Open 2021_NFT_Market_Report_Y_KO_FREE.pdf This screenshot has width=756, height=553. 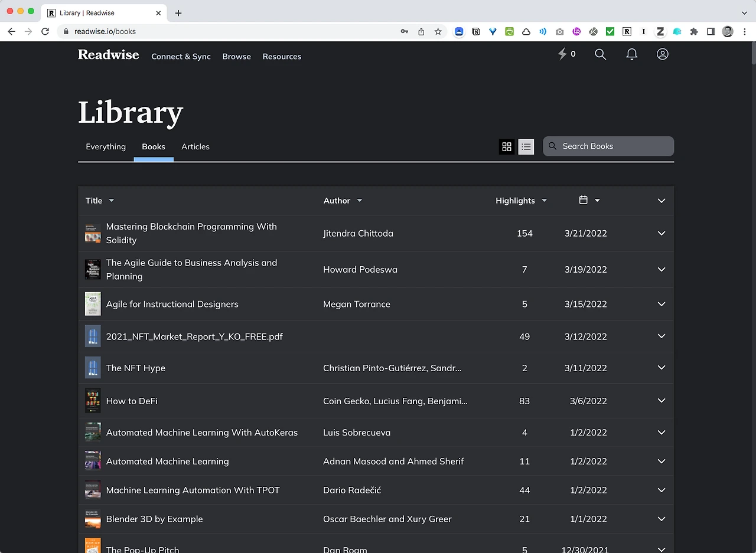click(194, 336)
